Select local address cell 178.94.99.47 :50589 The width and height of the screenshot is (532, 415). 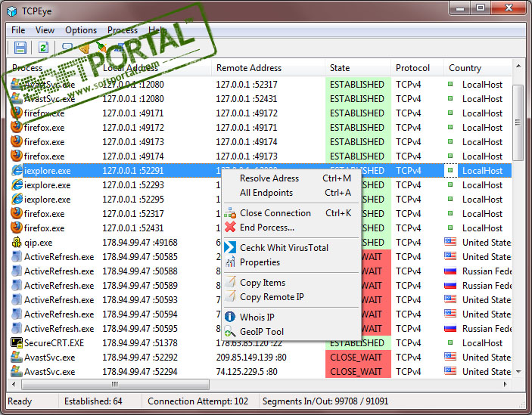point(140,285)
